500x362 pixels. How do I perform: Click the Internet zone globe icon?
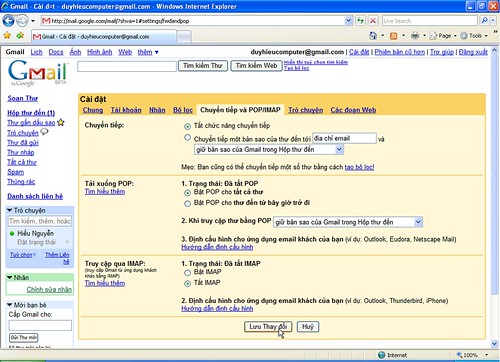pos(382,355)
